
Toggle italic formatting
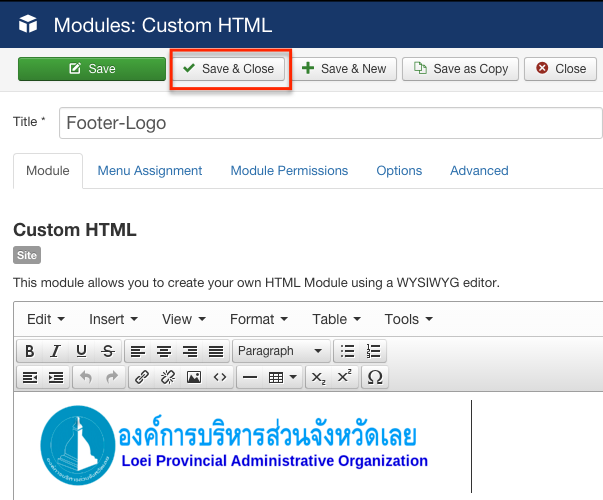pos(56,351)
